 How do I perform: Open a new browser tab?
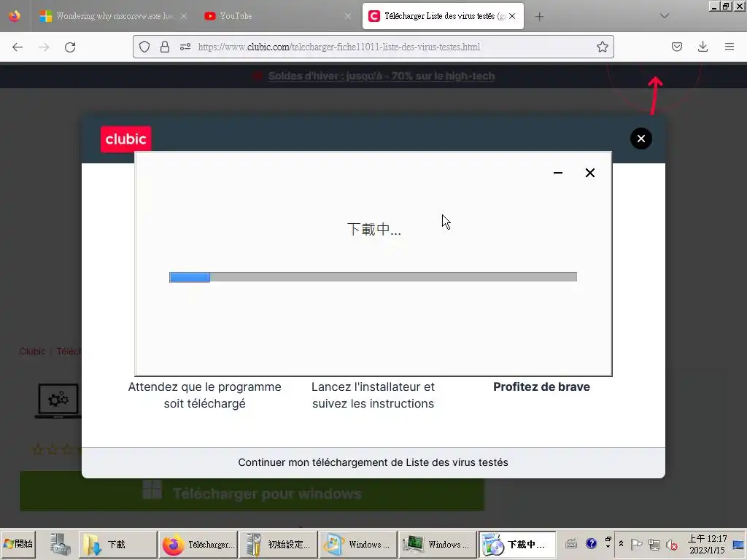point(539,17)
